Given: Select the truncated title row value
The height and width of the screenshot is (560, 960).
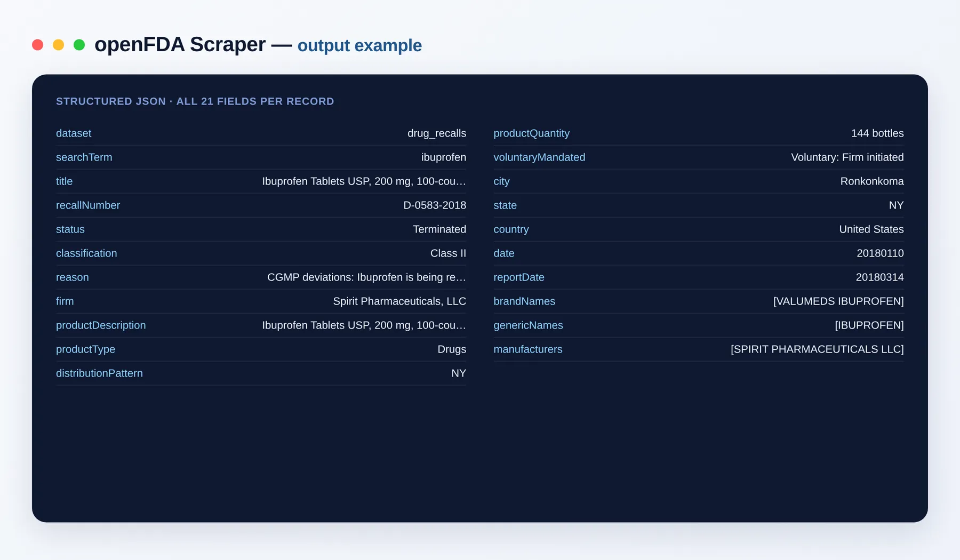Looking at the screenshot, I should (x=364, y=181).
